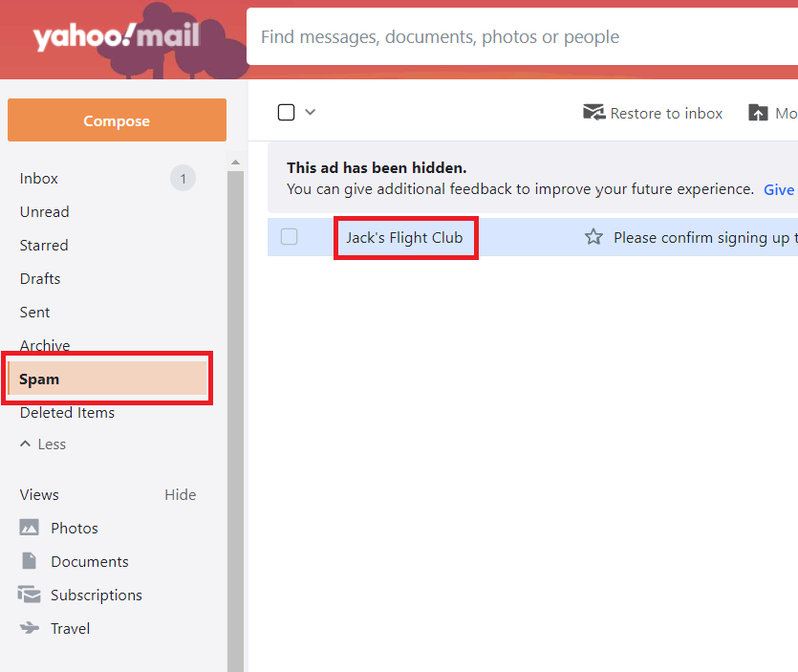
Task: Open the select messages dropdown chevron
Action: point(310,112)
